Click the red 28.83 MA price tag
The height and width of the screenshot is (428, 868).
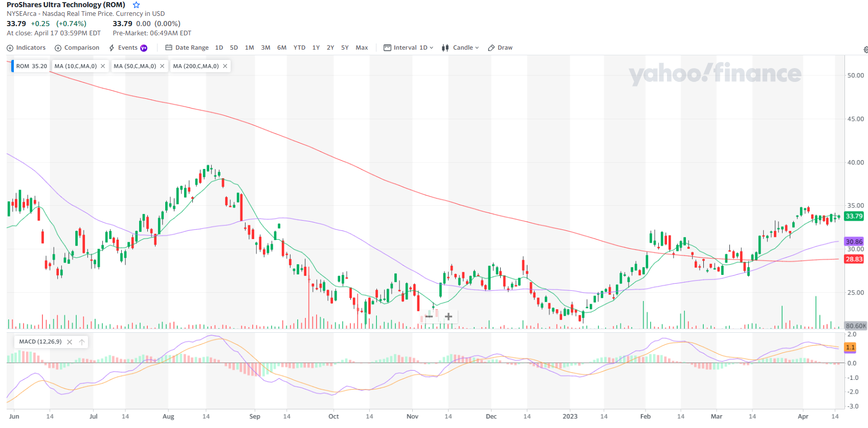(x=854, y=259)
